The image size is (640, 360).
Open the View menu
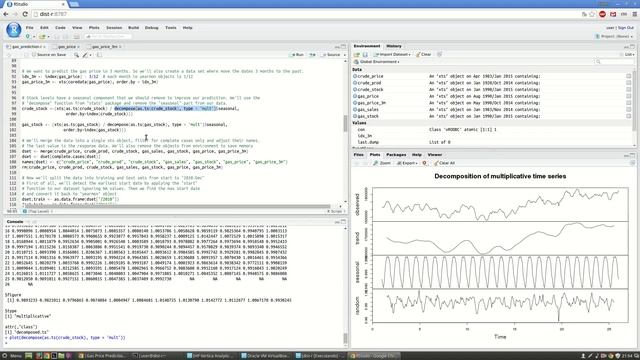[x=77, y=28]
